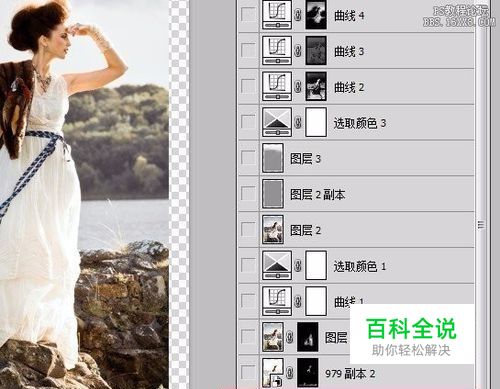500x389 pixels.
Task: Select the white mask thumbnail of 曲线 1
Action: 316,301
